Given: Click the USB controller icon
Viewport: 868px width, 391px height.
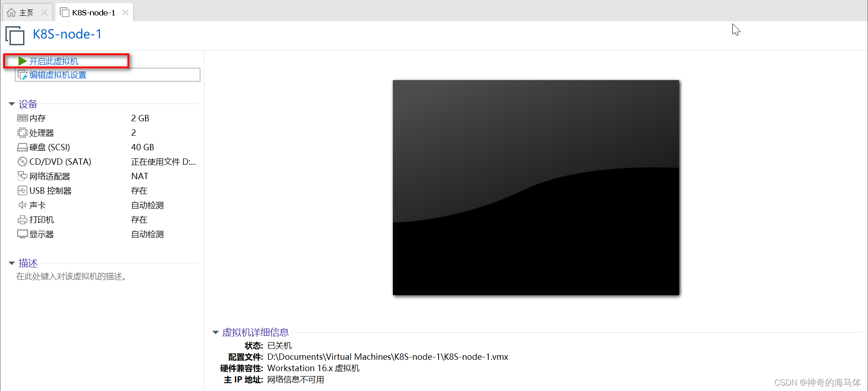Looking at the screenshot, I should coord(23,191).
